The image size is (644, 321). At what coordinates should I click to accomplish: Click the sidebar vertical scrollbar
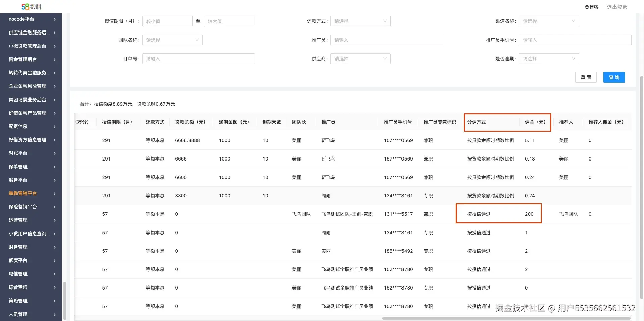65,301
